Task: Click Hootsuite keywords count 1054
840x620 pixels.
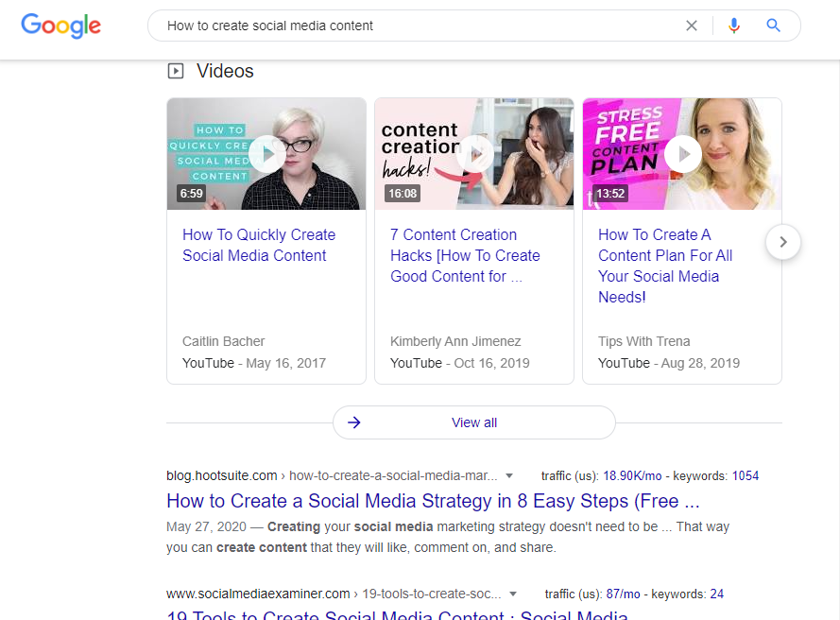Action: 746,475
